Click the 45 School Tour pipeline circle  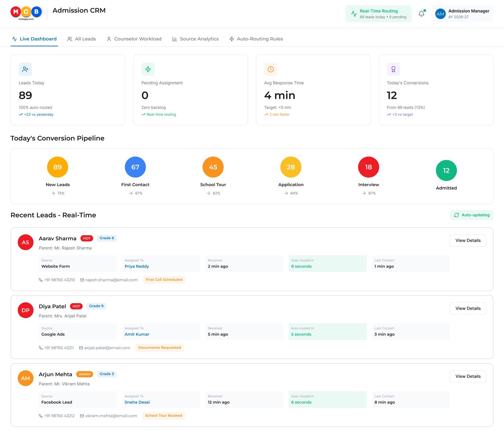point(213,167)
